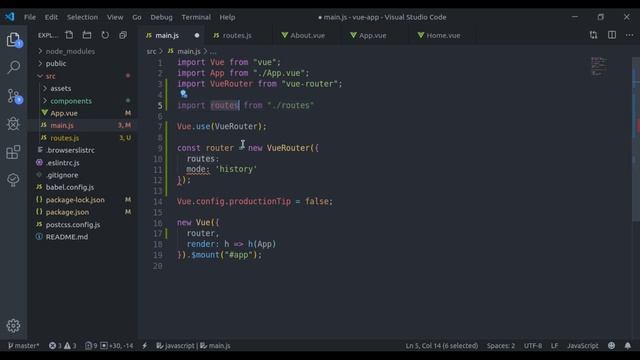The height and width of the screenshot is (360, 640).
Task: Refresh the Explorer file tree
Action: pyautogui.click(x=105, y=35)
